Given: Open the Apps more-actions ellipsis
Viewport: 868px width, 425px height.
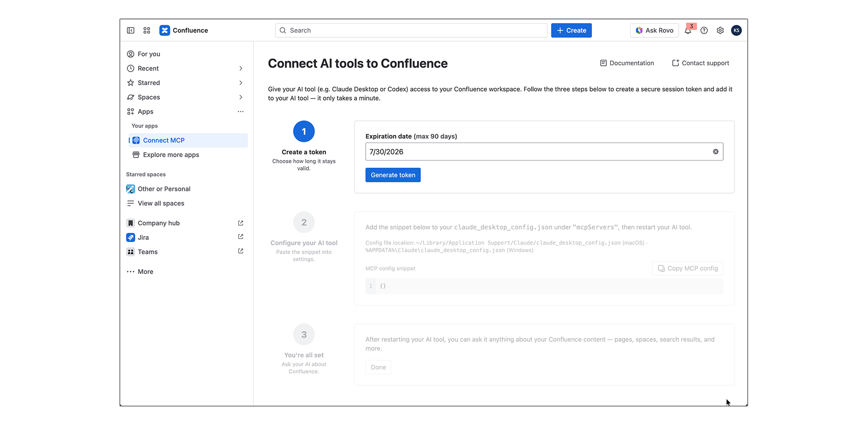Looking at the screenshot, I should tap(241, 111).
